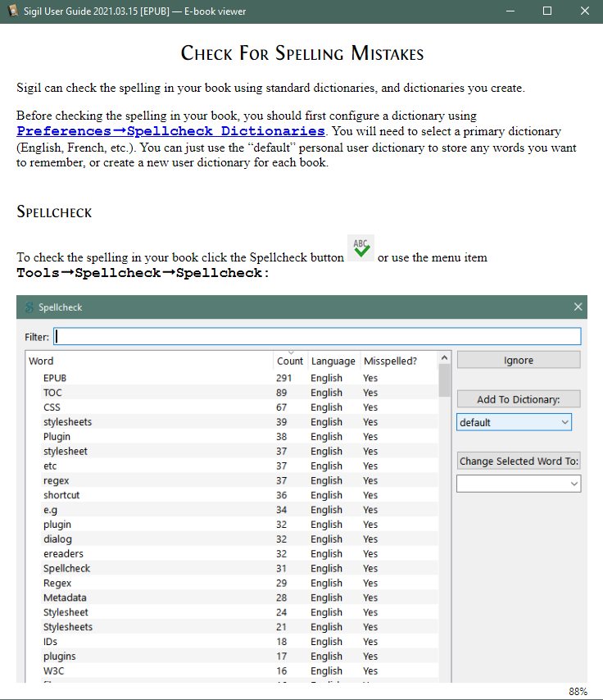The width and height of the screenshot is (603, 700).
Task: Select the capitalized Stylesheets word row
Action: pyautogui.click(x=232, y=627)
